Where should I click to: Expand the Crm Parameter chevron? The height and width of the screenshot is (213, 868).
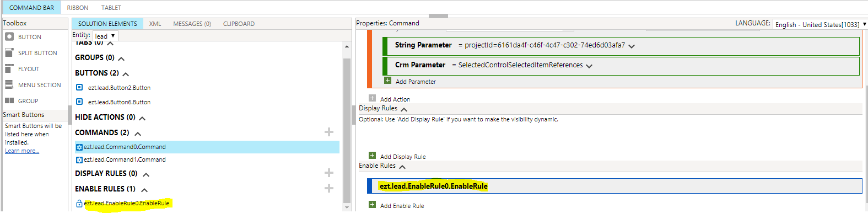coord(589,66)
